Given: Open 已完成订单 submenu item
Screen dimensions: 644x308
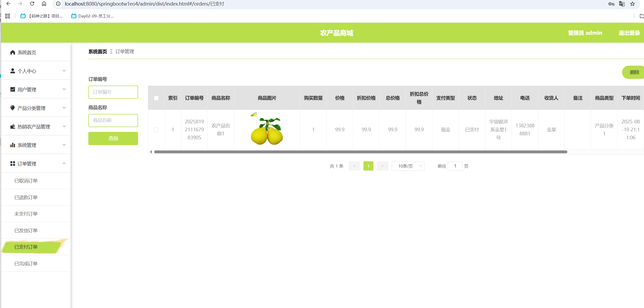Looking at the screenshot, I should pyautogui.click(x=26, y=264).
